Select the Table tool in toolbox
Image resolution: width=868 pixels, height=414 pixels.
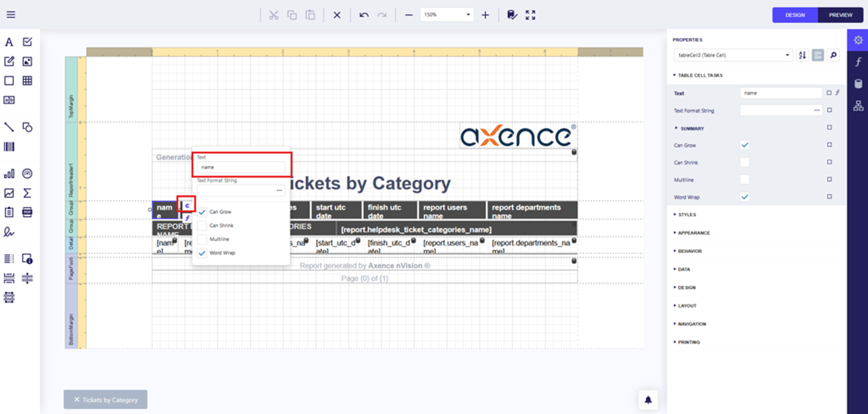tap(27, 81)
